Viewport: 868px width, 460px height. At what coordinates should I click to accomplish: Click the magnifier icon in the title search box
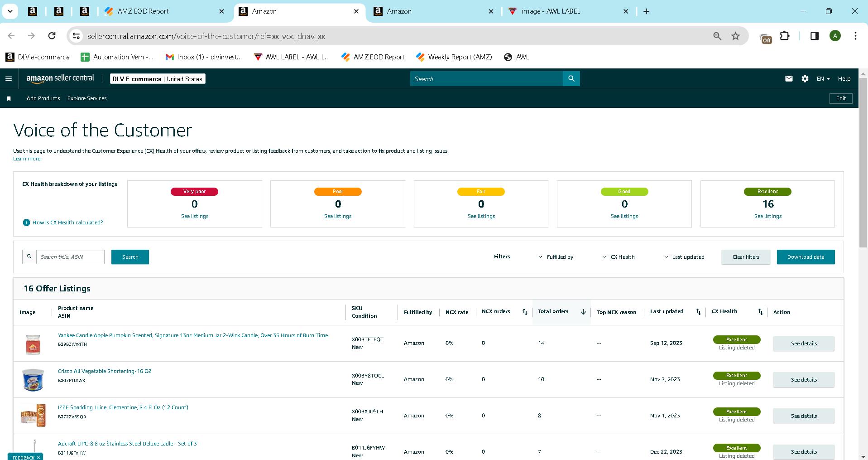[x=29, y=257]
